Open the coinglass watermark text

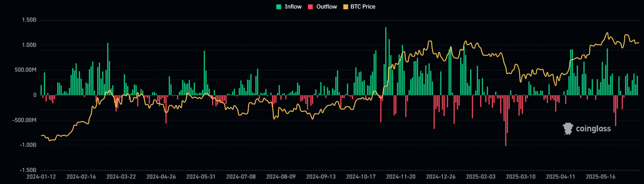point(593,129)
